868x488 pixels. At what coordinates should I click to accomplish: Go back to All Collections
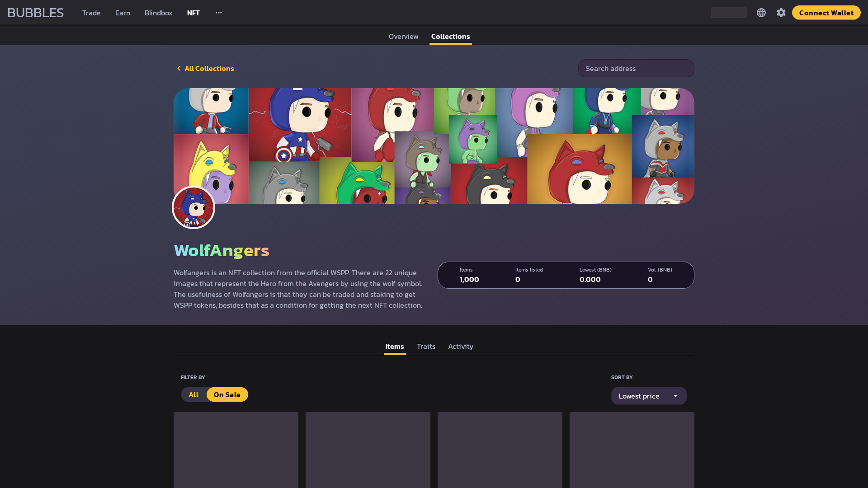point(209,68)
